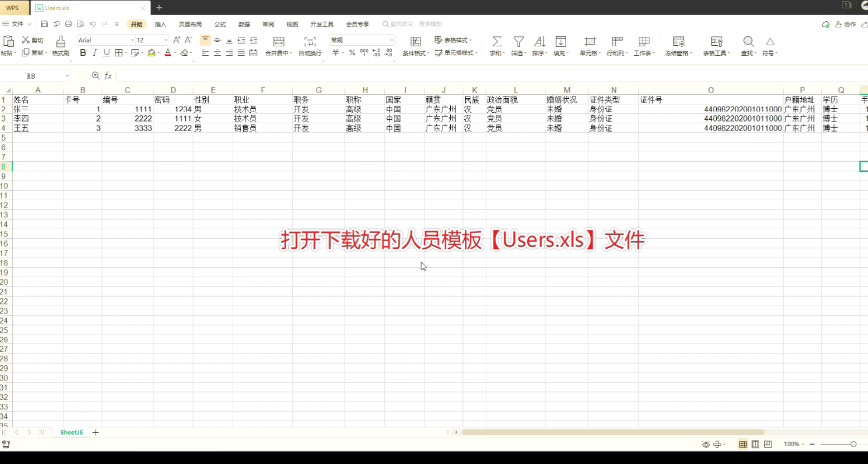
Task: Click the Undo arrow icon
Action: [x=93, y=24]
